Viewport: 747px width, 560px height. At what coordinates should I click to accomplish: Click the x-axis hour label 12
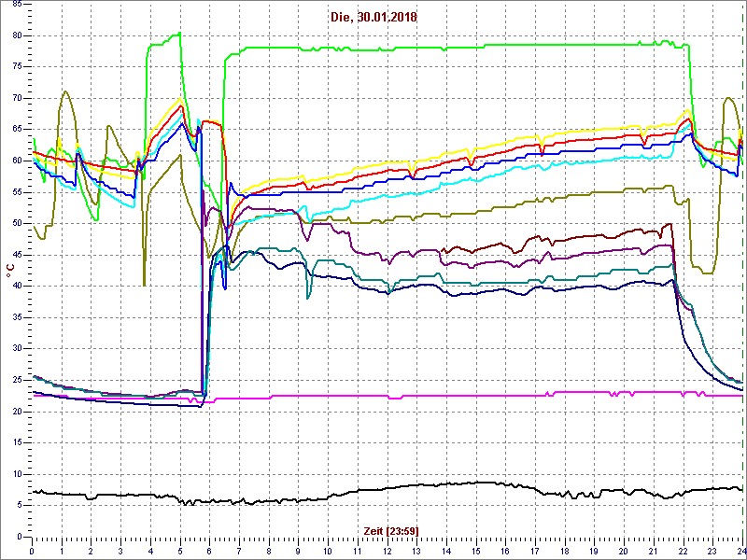pyautogui.click(x=388, y=551)
